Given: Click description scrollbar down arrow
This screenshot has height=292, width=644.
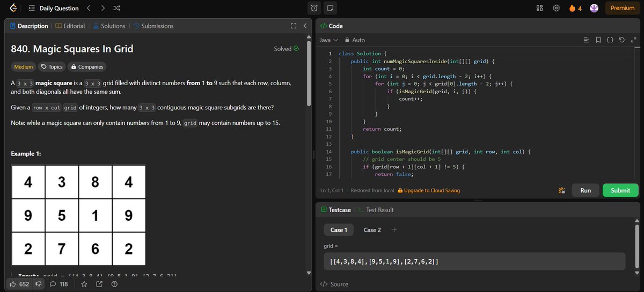Looking at the screenshot, I should [x=309, y=272].
